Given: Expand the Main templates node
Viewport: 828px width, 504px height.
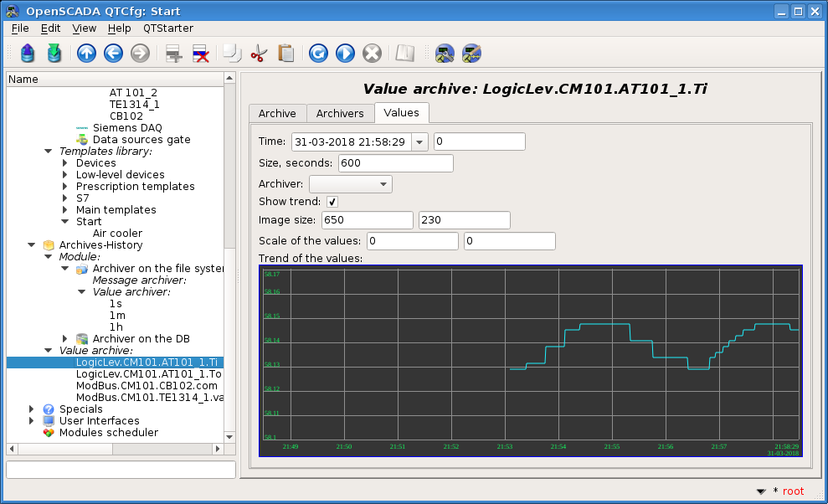Looking at the screenshot, I should tap(65, 210).
